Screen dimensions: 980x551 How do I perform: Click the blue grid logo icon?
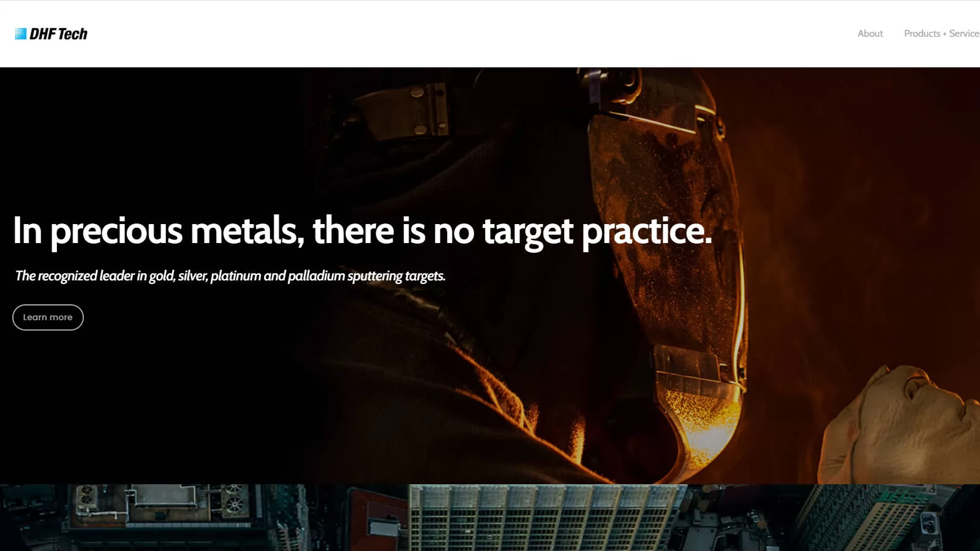pyautogui.click(x=21, y=34)
